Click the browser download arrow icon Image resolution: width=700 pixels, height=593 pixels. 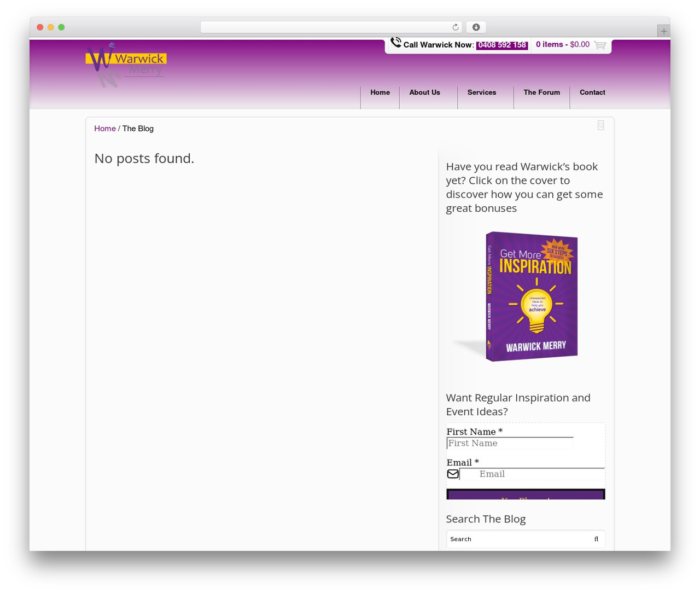tap(476, 27)
